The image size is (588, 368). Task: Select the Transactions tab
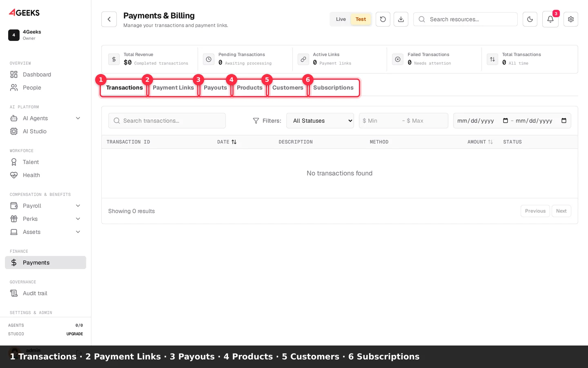pyautogui.click(x=125, y=88)
